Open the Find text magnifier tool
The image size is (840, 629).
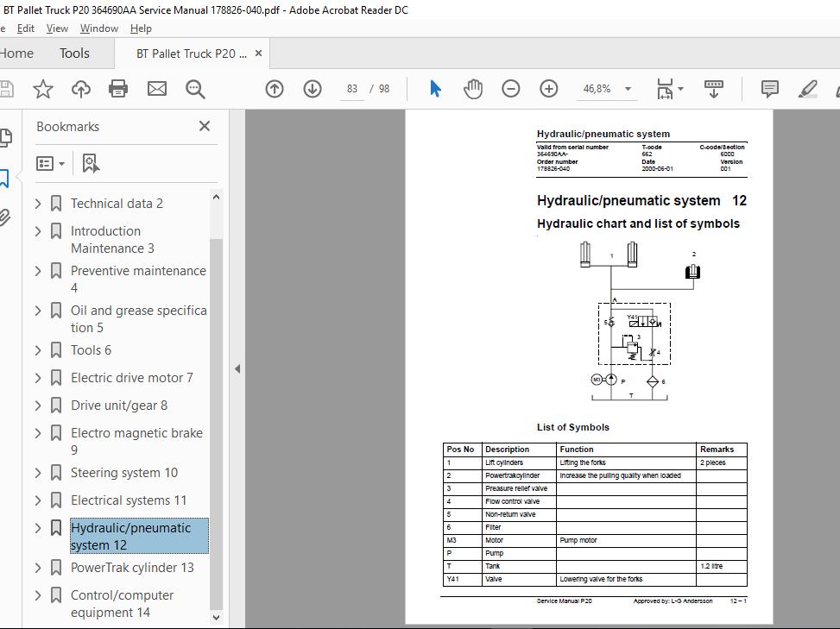tap(195, 89)
